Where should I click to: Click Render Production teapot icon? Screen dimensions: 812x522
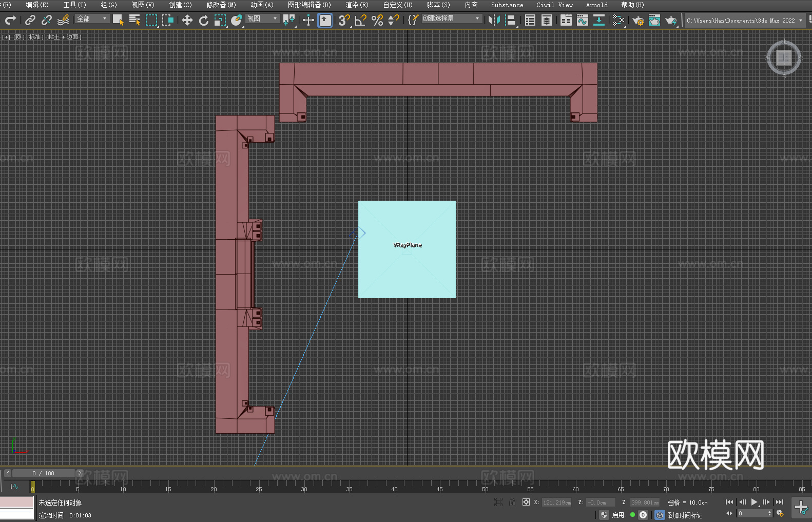(671, 20)
